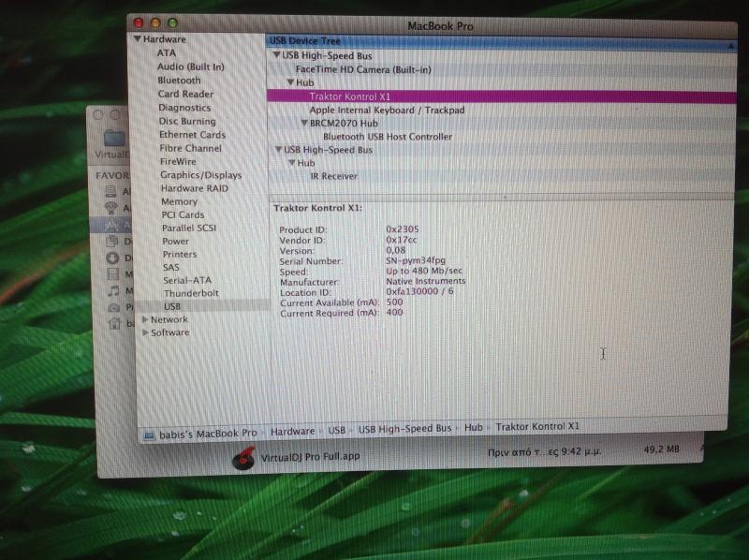Click the computer icon in the path bar

[x=149, y=435]
